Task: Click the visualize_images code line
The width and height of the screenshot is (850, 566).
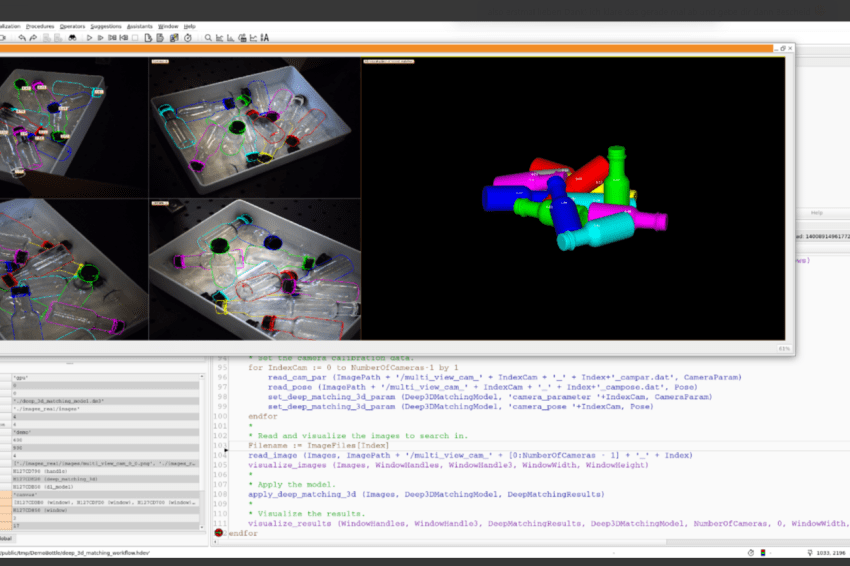Action: click(x=448, y=465)
